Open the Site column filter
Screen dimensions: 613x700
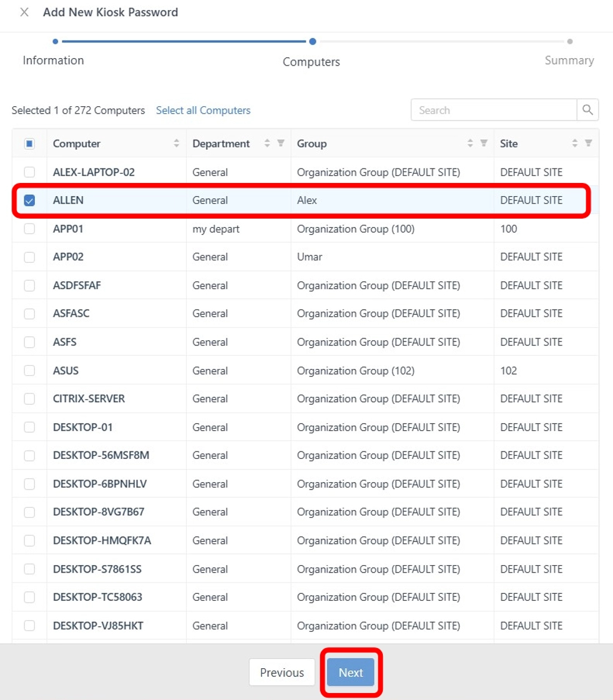589,143
